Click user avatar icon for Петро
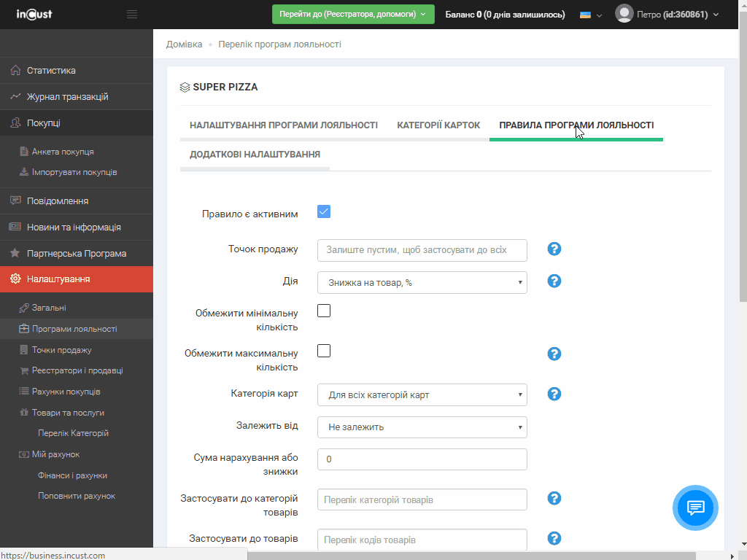Image resolution: width=747 pixels, height=560 pixels. 624,14
